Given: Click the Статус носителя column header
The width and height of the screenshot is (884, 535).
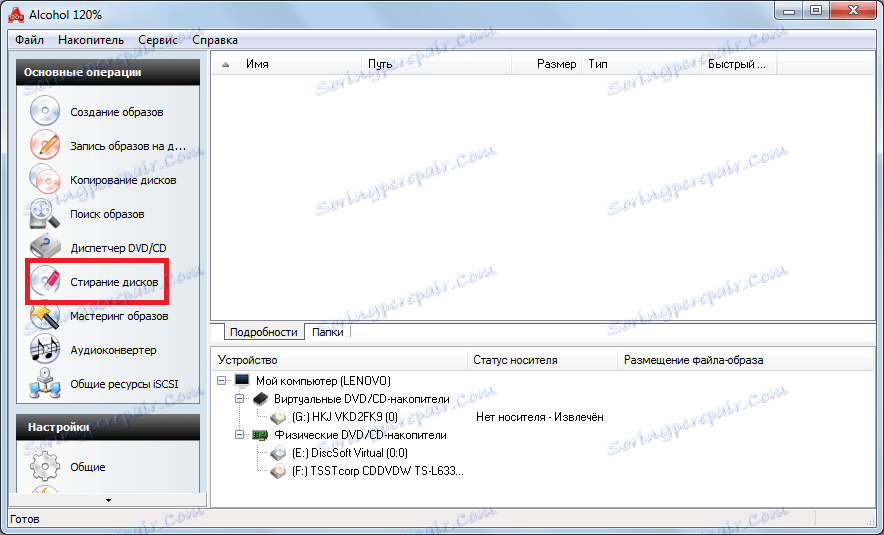Looking at the screenshot, I should 542,360.
